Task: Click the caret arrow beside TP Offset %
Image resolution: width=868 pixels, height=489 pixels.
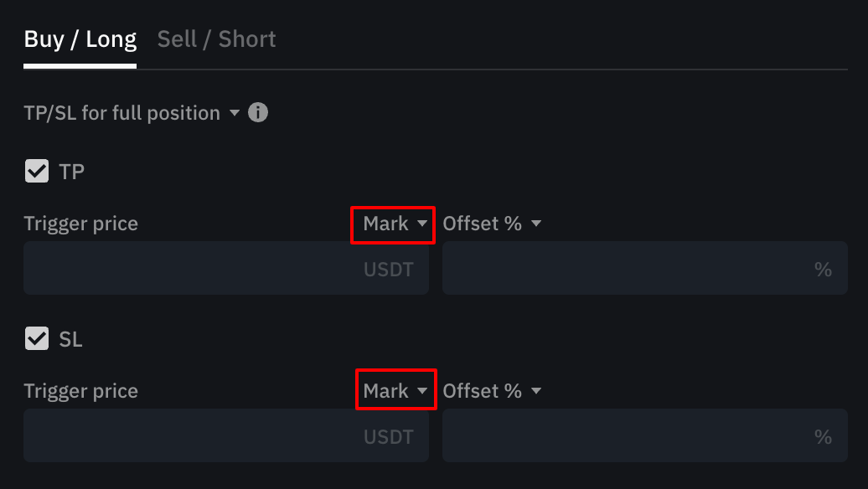Action: pos(536,224)
